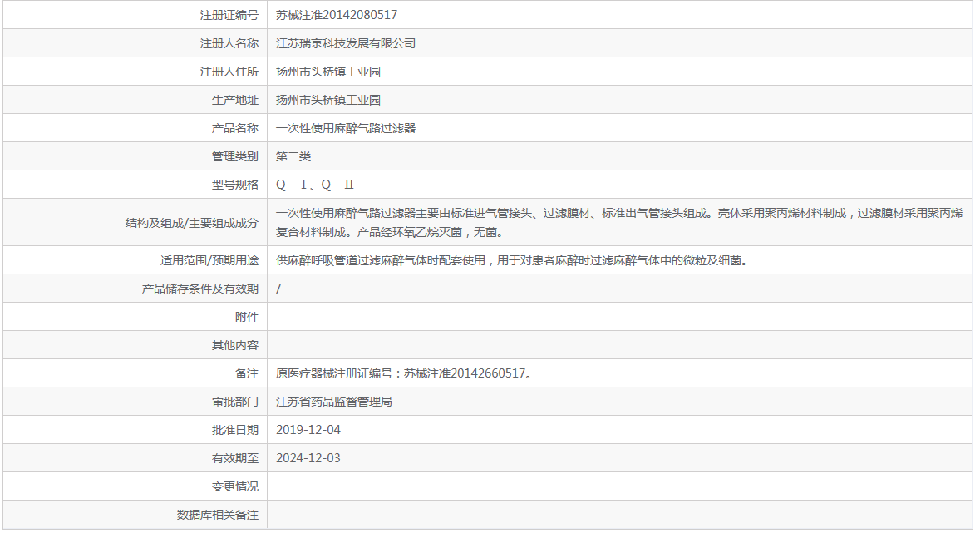Select the 其他内容 label
This screenshot has width=980, height=533.
click(235, 345)
